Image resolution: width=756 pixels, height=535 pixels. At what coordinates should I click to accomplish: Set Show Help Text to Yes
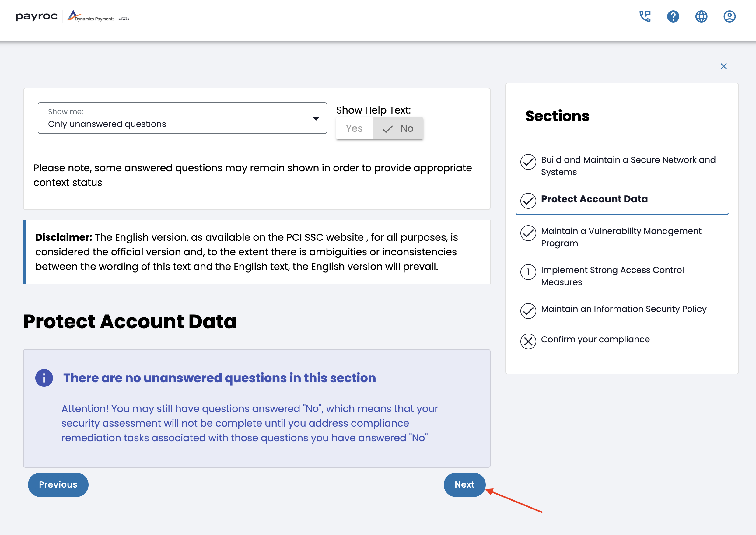coord(354,128)
